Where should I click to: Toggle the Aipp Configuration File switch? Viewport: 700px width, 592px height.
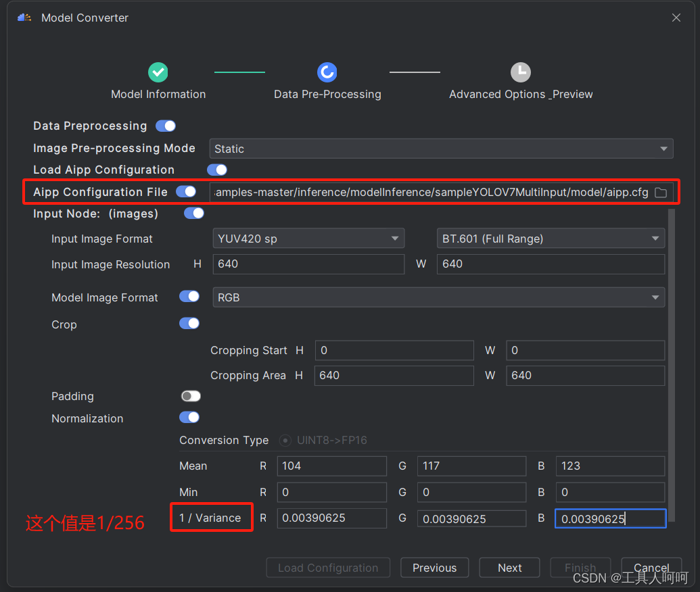(186, 191)
